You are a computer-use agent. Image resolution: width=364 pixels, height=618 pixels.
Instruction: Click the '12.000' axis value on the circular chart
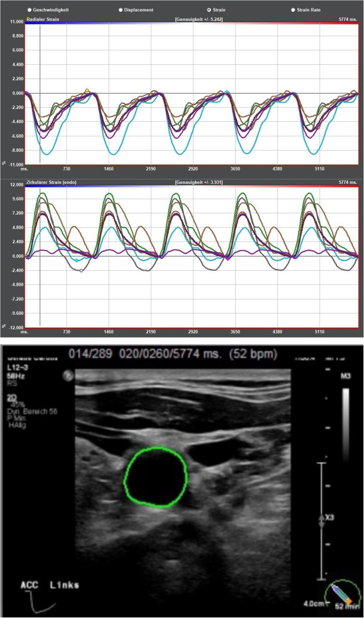[x=16, y=184]
